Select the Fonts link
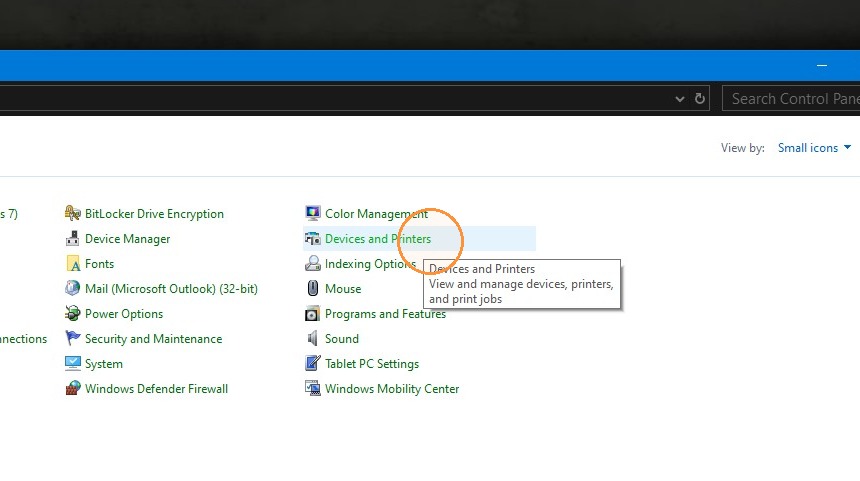 click(99, 264)
